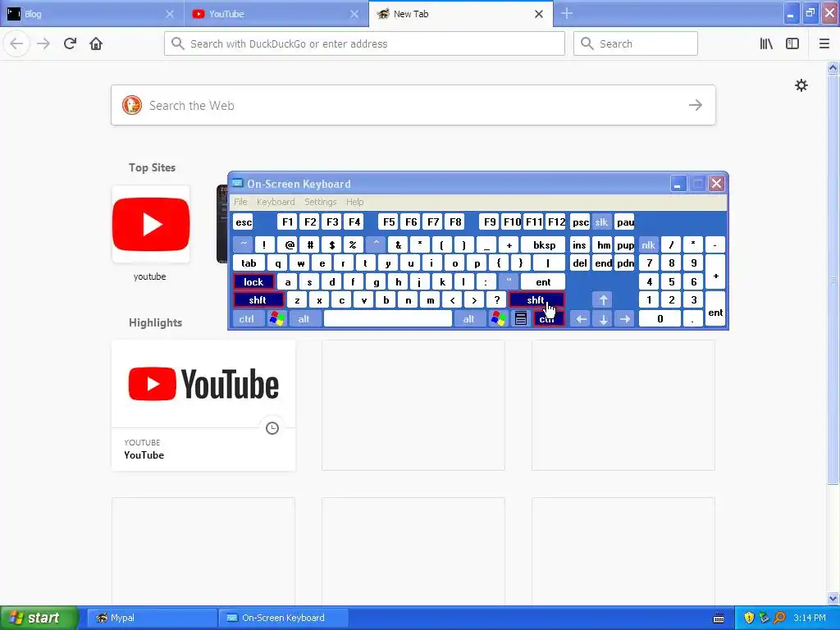
Task: Click the toolbar Search box
Action: point(636,43)
